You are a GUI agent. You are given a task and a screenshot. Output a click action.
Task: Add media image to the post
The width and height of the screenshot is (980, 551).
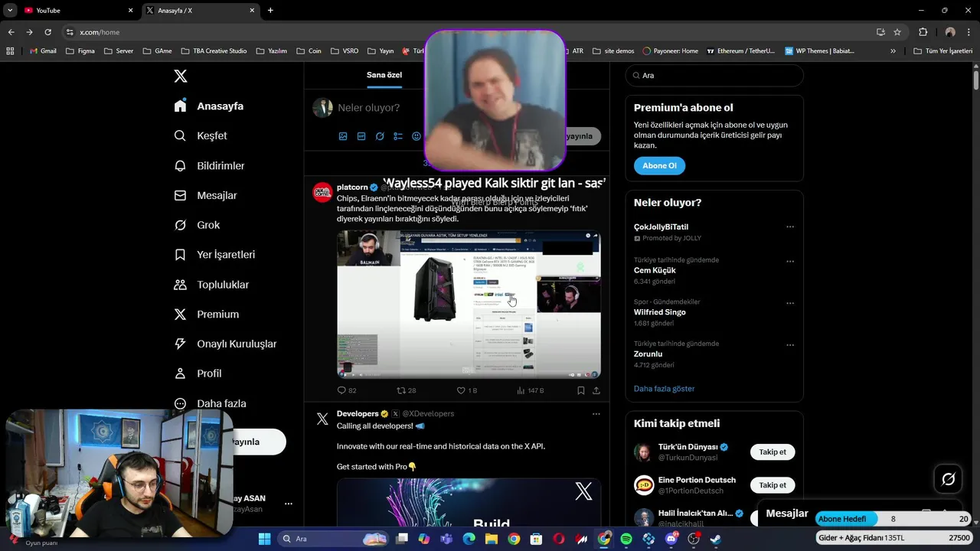pyautogui.click(x=343, y=136)
